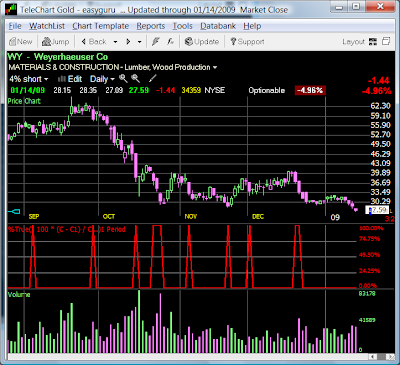The height and width of the screenshot is (365, 400).
Task: Click Edit chart template button
Action: 70,79
